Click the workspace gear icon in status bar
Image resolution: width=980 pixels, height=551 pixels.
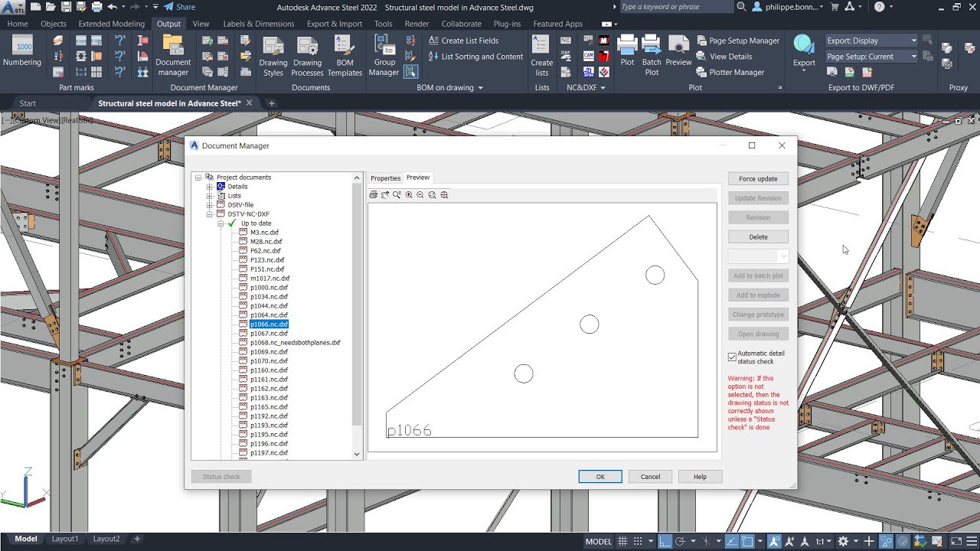pos(843,541)
